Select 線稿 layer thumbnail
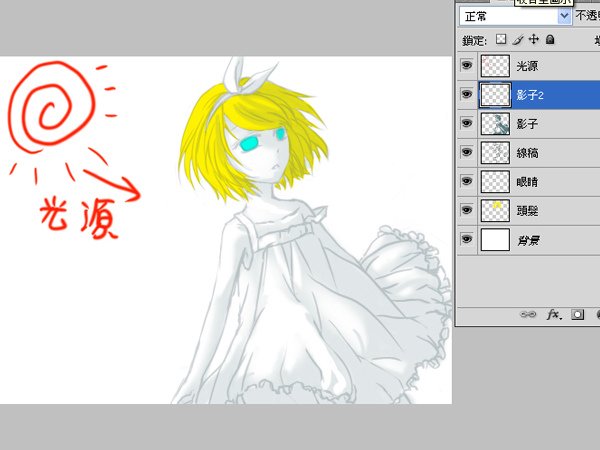Screen dimensions: 600x450 [495, 153]
